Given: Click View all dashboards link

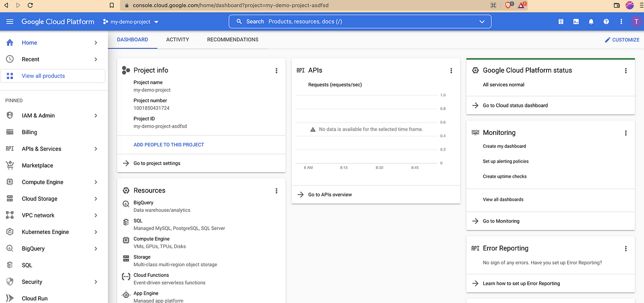Looking at the screenshot, I should pyautogui.click(x=503, y=199).
